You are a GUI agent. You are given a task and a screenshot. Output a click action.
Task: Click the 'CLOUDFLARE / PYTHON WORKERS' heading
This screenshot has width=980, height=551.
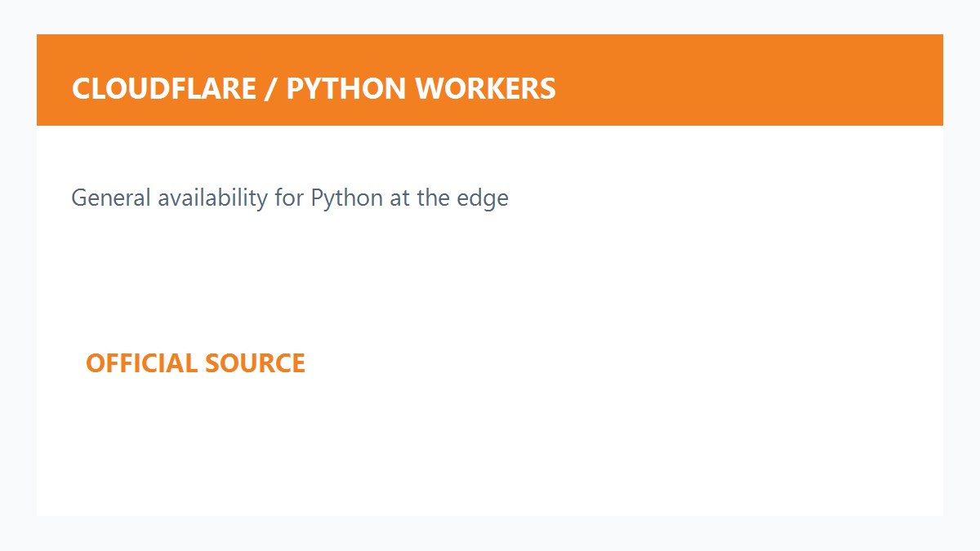coord(314,88)
